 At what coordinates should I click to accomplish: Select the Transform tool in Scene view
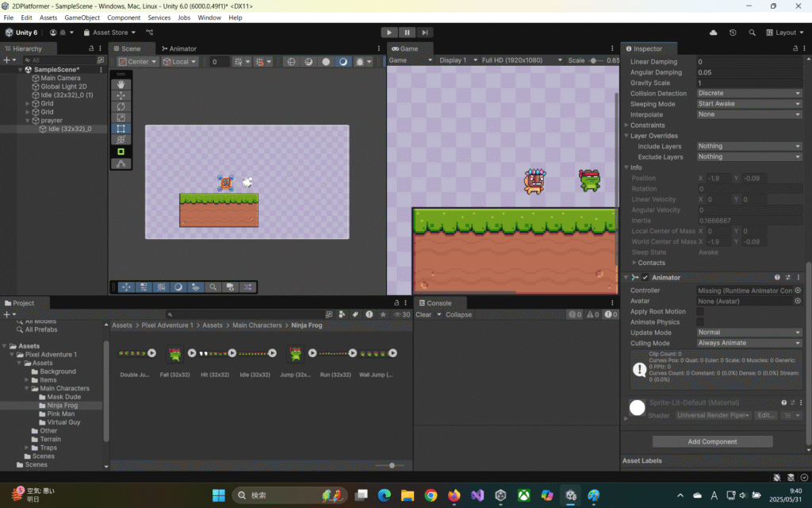pos(121,140)
